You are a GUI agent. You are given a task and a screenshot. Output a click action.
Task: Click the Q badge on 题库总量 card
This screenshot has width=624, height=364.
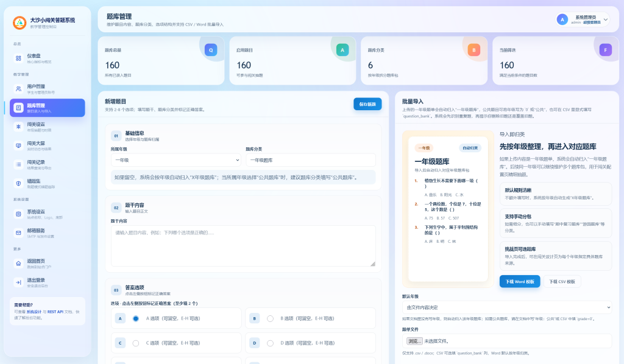pyautogui.click(x=211, y=50)
